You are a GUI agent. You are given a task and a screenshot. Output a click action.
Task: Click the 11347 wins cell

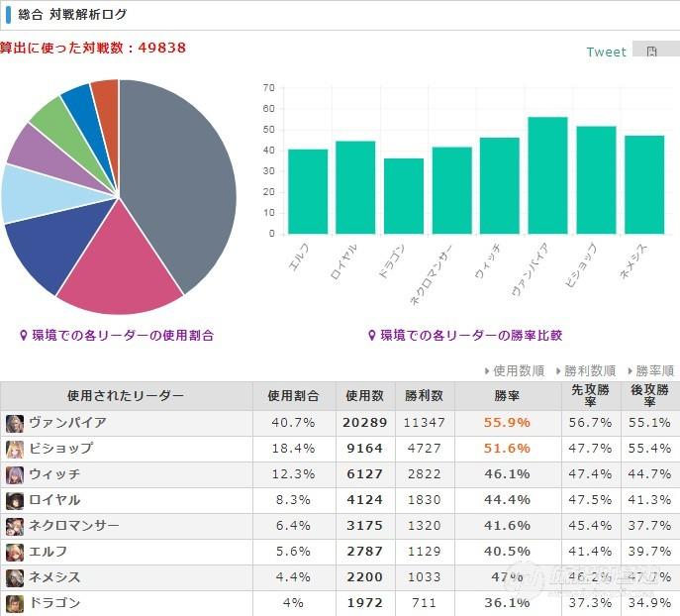[424, 423]
